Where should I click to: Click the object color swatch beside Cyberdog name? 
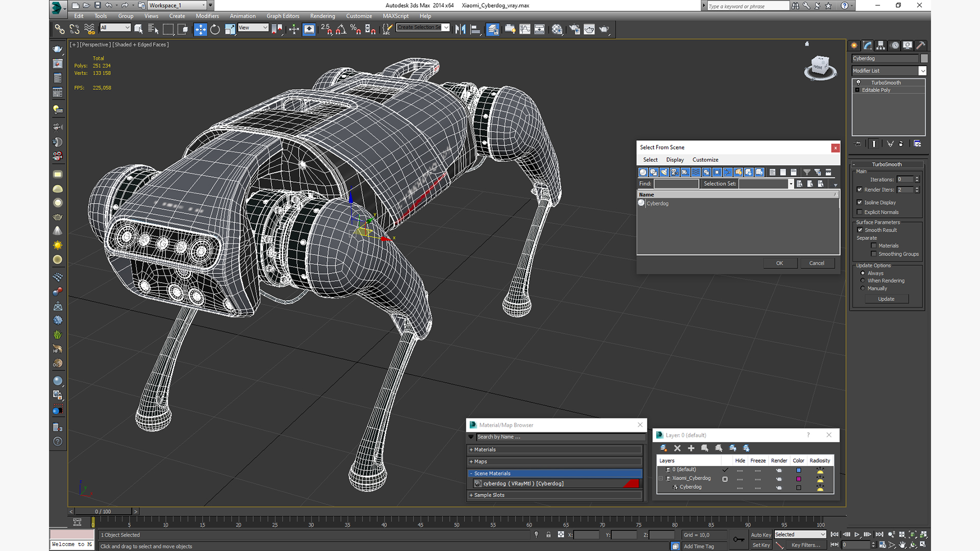(924, 58)
